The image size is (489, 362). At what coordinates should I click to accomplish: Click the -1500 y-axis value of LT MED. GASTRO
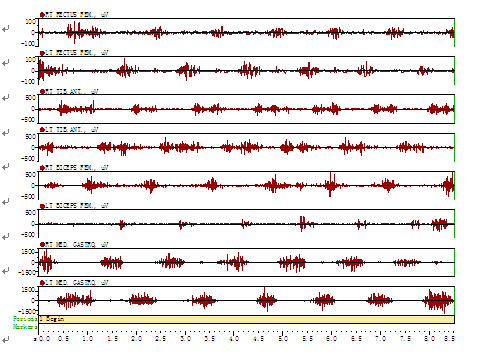click(x=27, y=311)
